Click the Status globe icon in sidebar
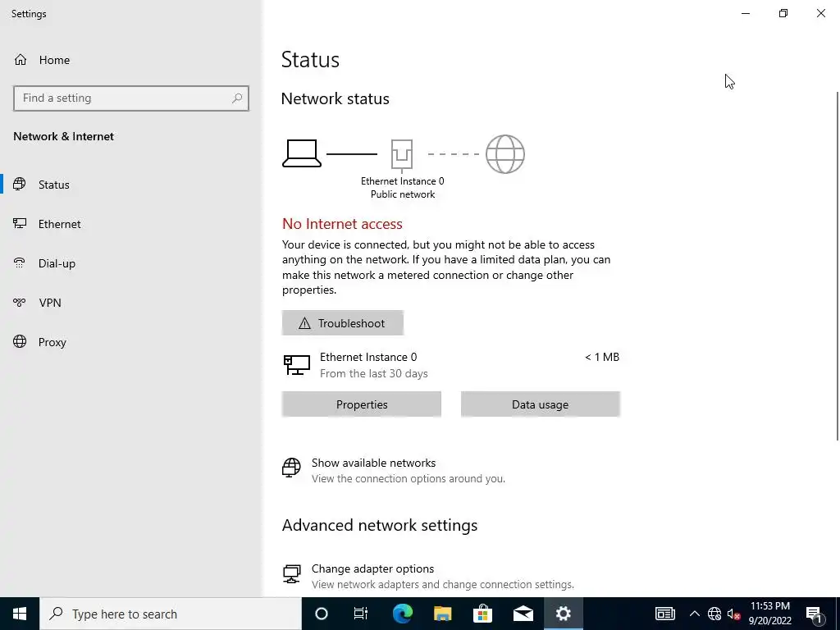The width and height of the screenshot is (840, 630). tap(20, 185)
